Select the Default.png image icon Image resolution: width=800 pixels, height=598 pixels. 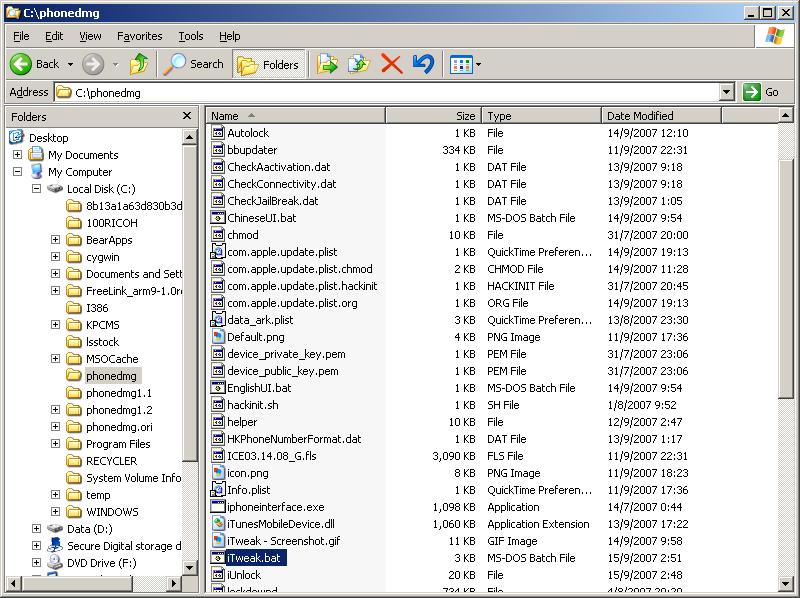(x=218, y=337)
